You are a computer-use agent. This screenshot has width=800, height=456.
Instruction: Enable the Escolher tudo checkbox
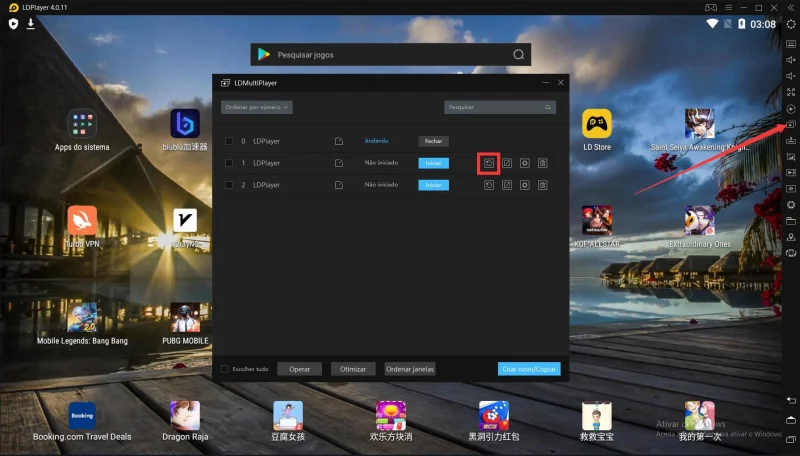[225, 369]
